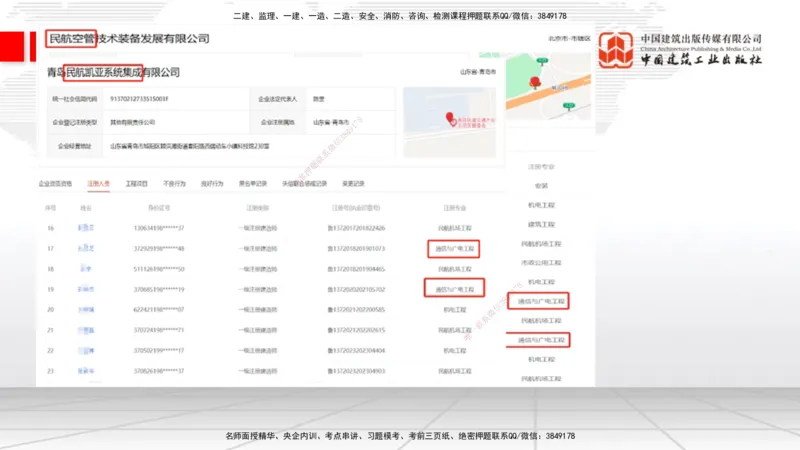Open the 不良行为 tab
The image size is (800, 450).
pyautogui.click(x=174, y=184)
